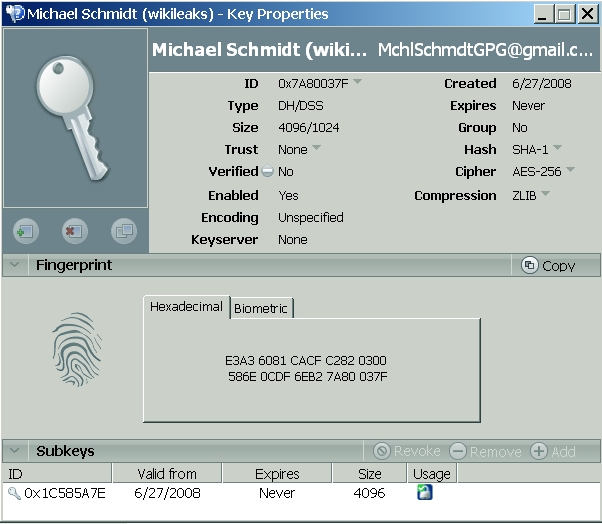602x524 pixels.
Task: Click fingerprint line starting 586E 0CDF
Action: coord(308,376)
